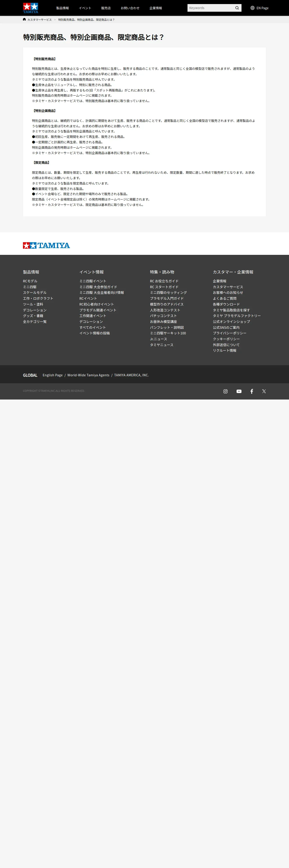Open the ミニ四駆イベント footer link
Viewport: 289px width, 868px height.
(93, 281)
